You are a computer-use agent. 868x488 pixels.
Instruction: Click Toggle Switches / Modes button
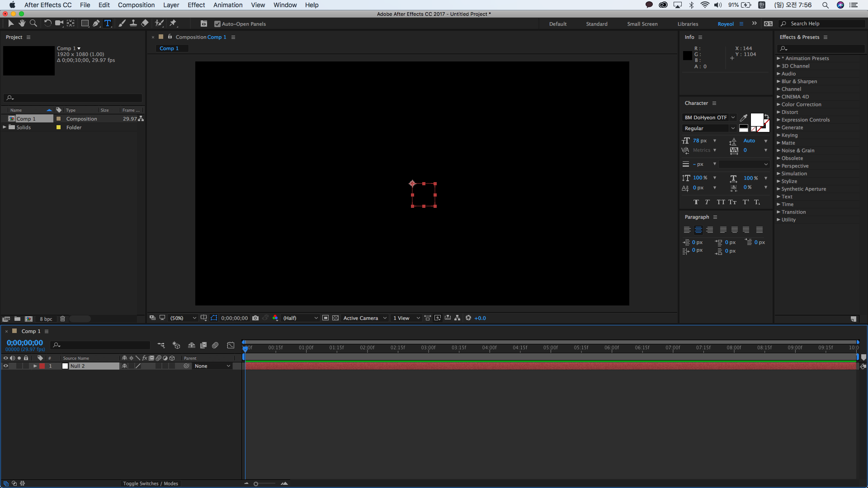(x=151, y=483)
